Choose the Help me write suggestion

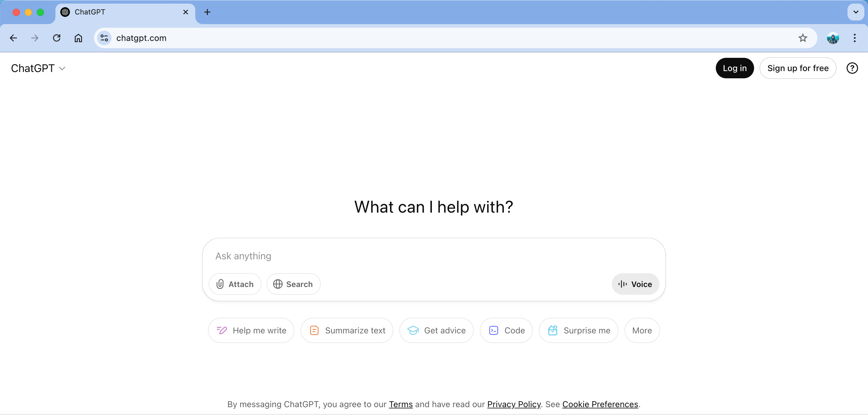click(x=251, y=330)
